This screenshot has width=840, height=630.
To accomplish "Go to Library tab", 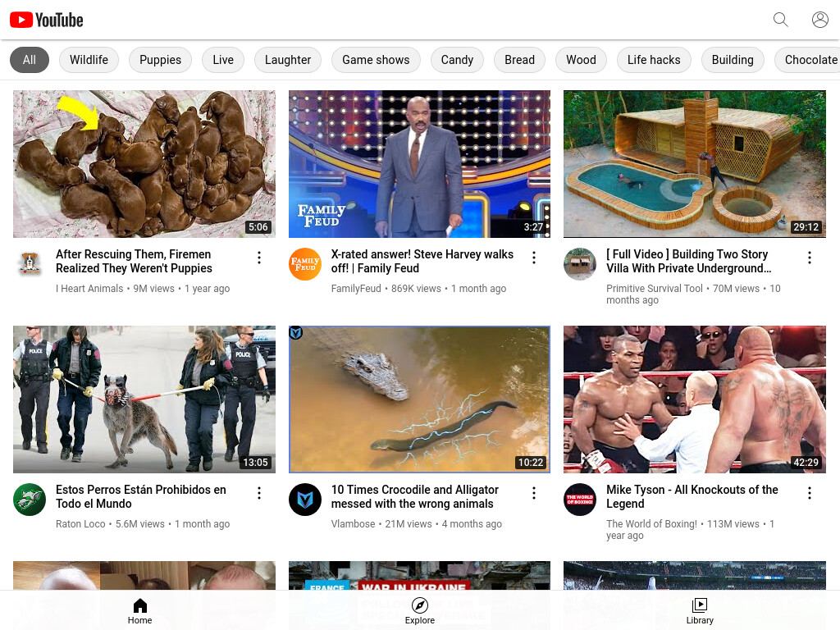I will [x=700, y=610].
